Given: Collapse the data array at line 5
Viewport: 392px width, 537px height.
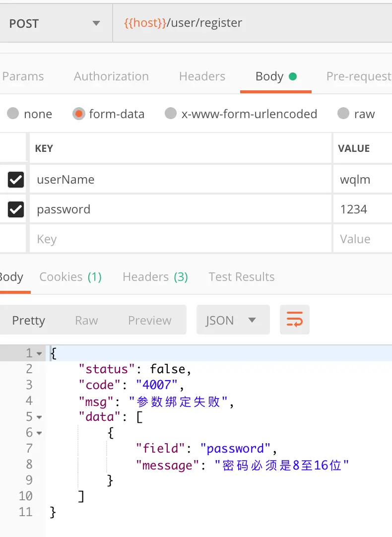Looking at the screenshot, I should (40, 417).
